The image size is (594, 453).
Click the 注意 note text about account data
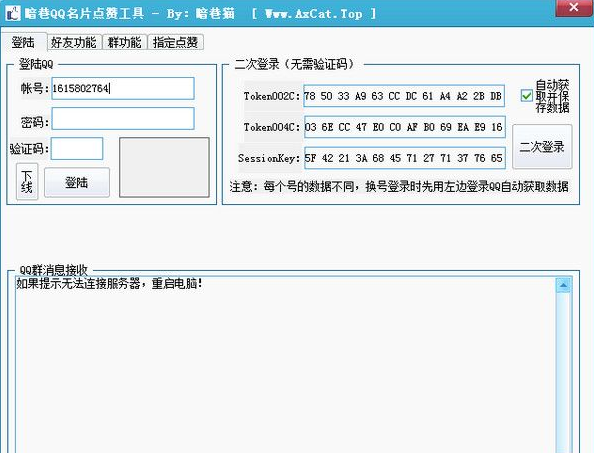click(x=399, y=186)
